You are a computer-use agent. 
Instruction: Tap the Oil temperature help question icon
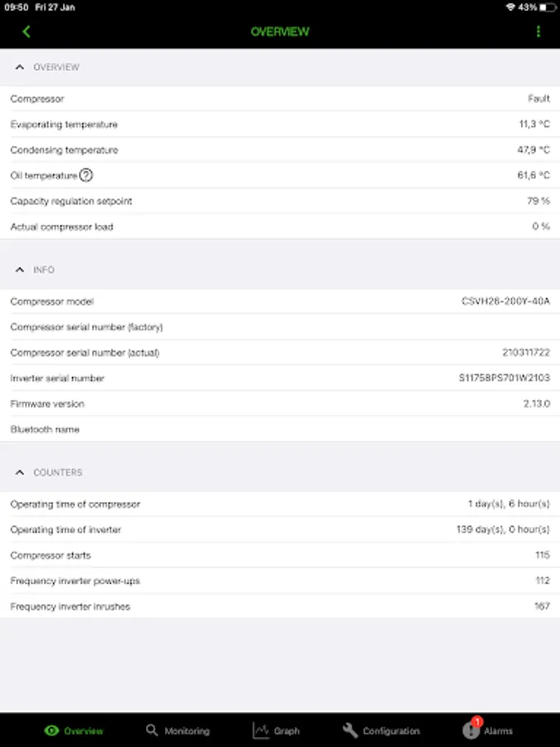point(86,175)
